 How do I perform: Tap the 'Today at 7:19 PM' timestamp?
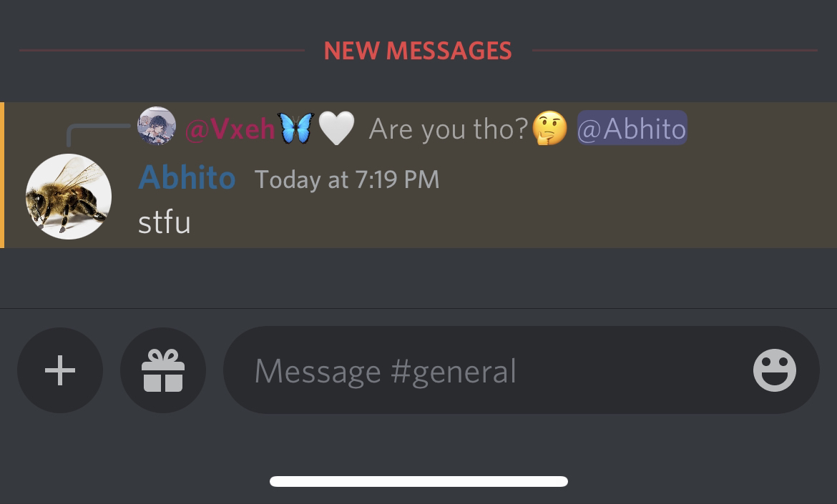coord(347,179)
